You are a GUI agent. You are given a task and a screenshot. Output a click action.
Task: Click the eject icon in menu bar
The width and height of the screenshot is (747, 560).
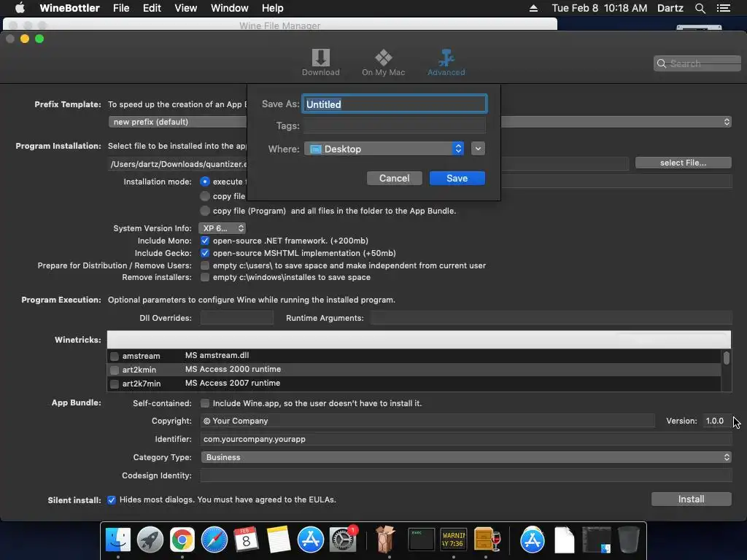point(533,8)
